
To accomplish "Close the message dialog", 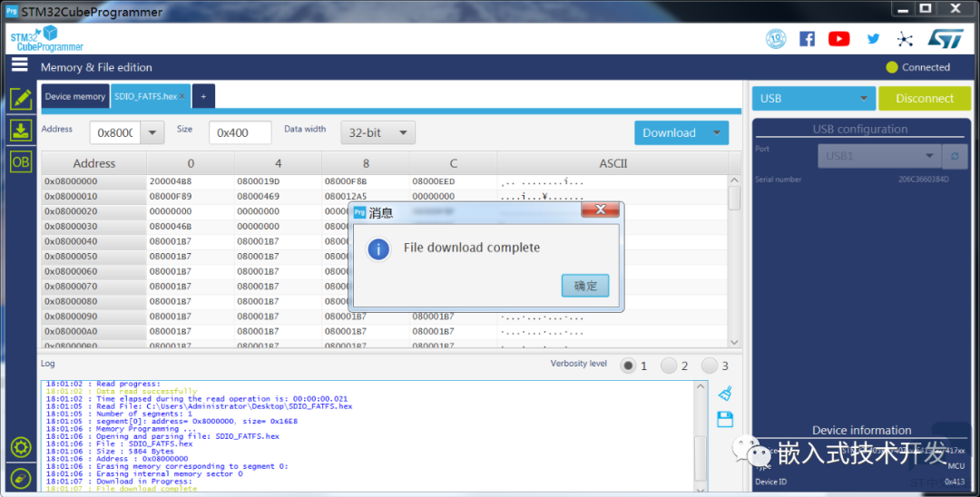I will coord(600,210).
